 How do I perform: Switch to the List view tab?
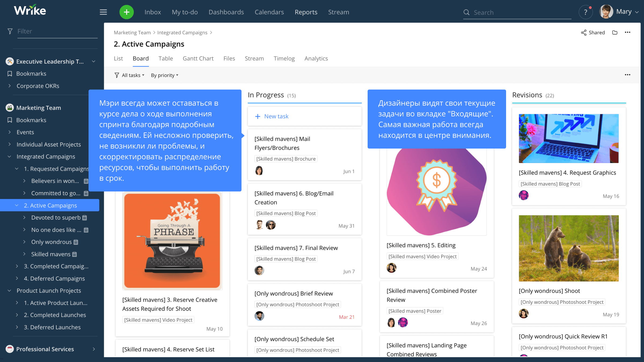pyautogui.click(x=118, y=58)
